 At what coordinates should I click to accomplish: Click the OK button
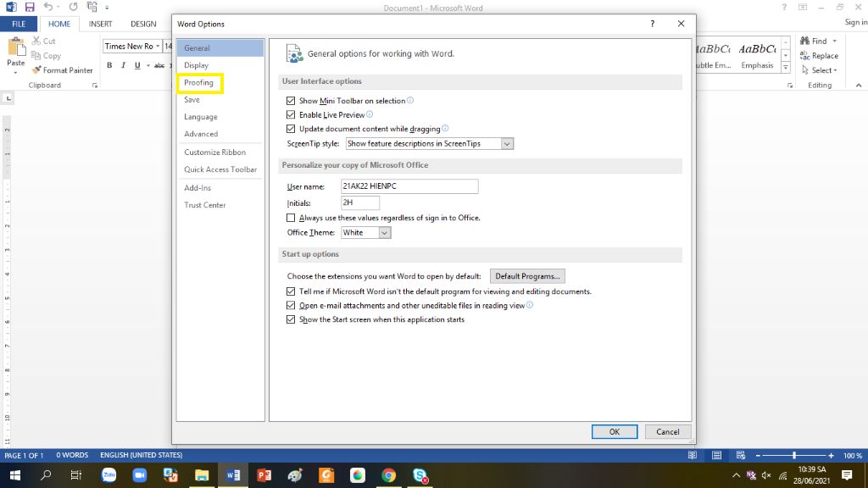(615, 431)
